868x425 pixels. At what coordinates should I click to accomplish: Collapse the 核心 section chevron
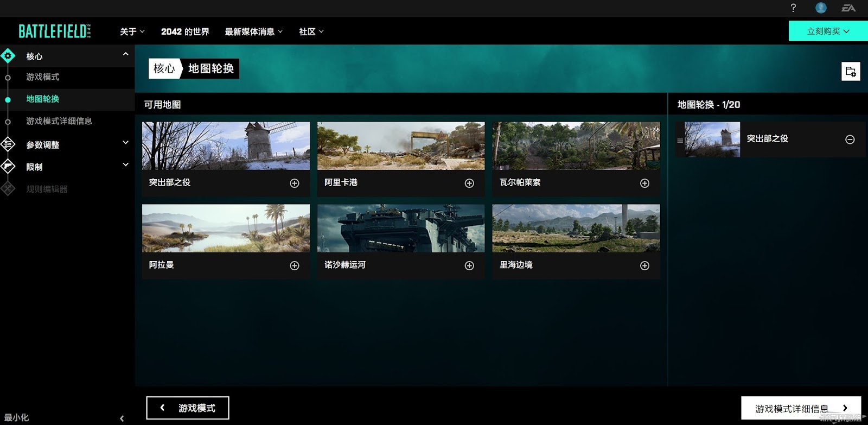[125, 54]
